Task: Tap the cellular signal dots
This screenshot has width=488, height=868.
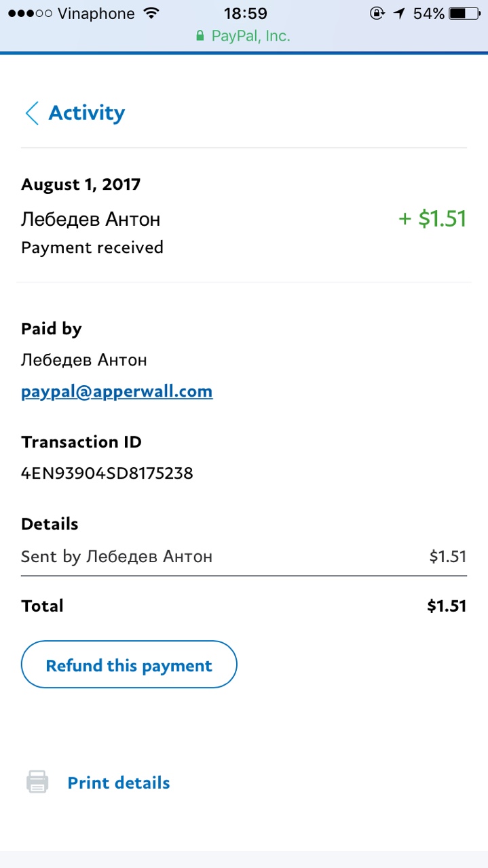Action: tap(30, 14)
